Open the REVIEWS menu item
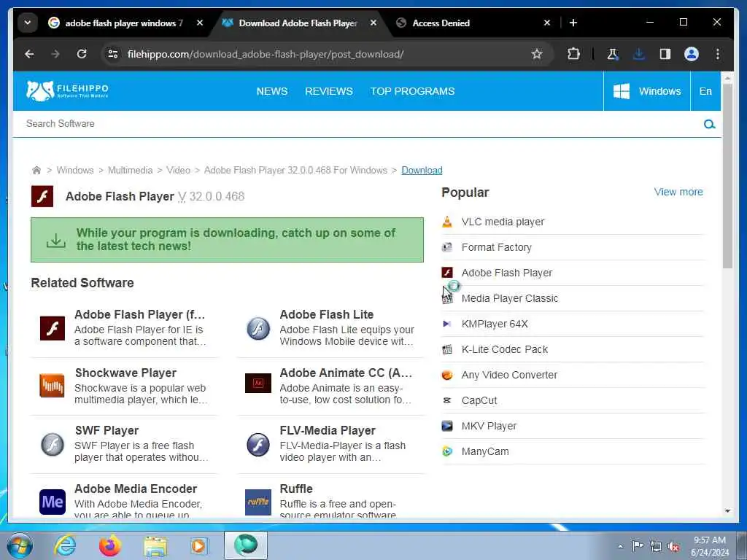This screenshot has height=560, width=747. [329, 91]
